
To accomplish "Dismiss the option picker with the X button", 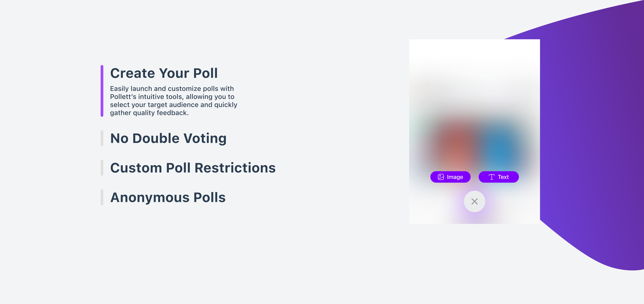I will [475, 201].
